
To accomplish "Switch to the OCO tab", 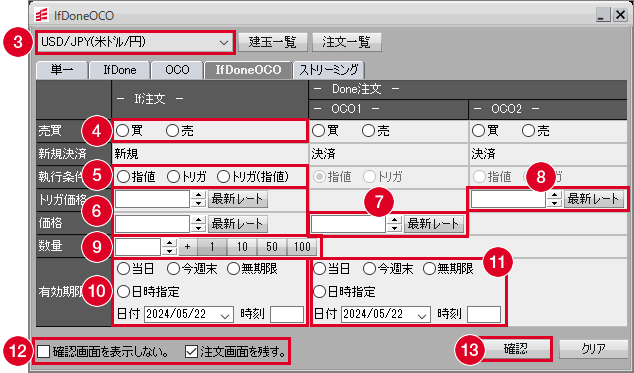I will 177,70.
